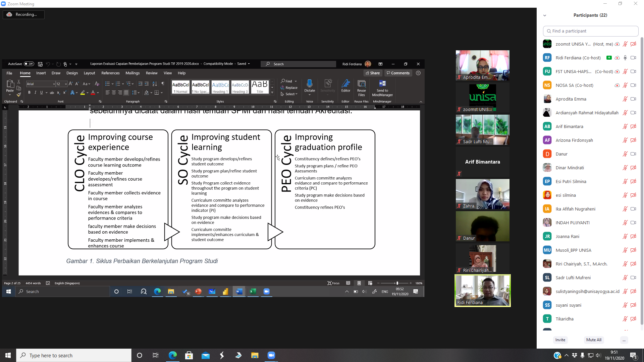
Task: Open the References tab in Word
Action: (110, 73)
